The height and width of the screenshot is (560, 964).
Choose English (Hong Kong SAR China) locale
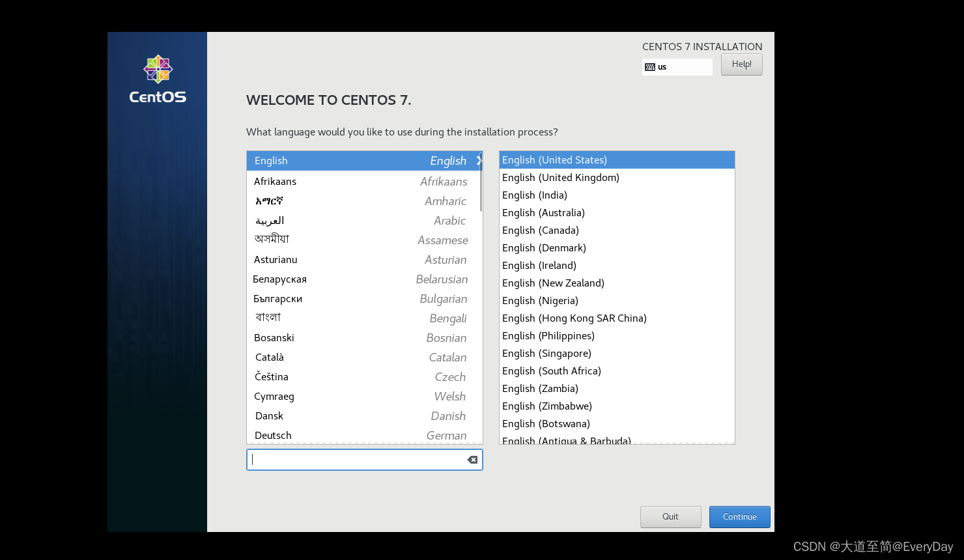point(617,318)
